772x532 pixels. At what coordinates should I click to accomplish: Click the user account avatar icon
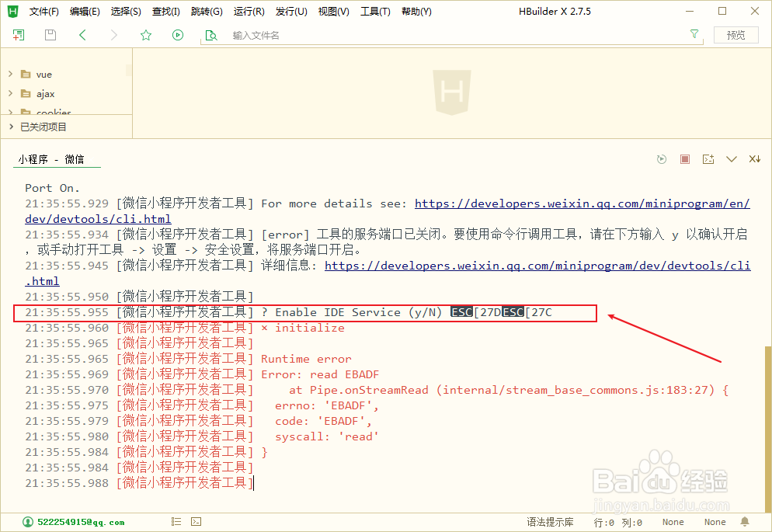coord(28,522)
